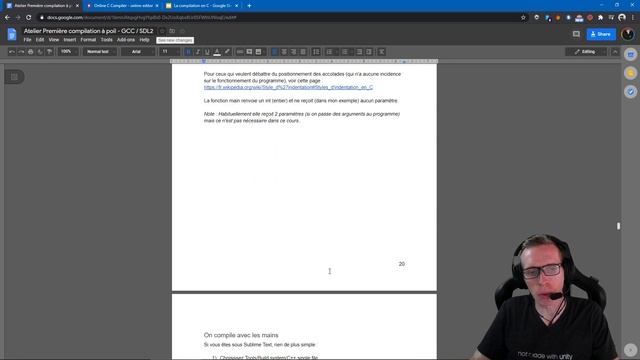The image size is (640, 360).
Task: Click the Increase indent icon
Action: [x=369, y=52]
